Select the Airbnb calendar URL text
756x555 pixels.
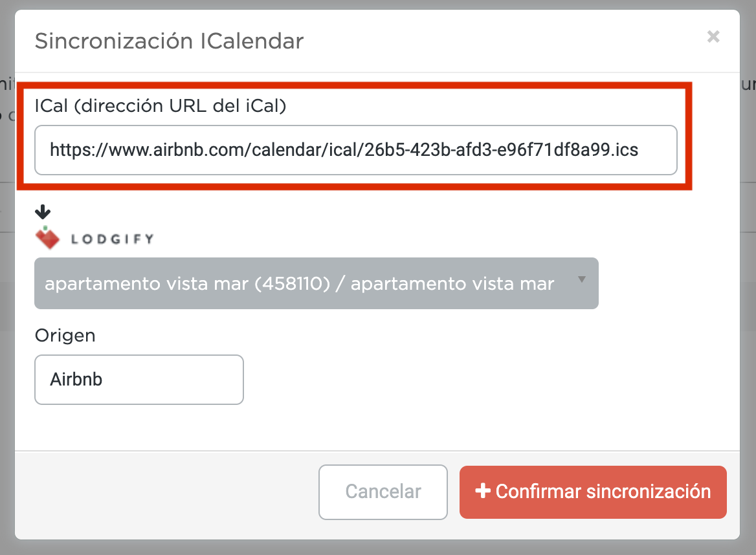(x=343, y=150)
